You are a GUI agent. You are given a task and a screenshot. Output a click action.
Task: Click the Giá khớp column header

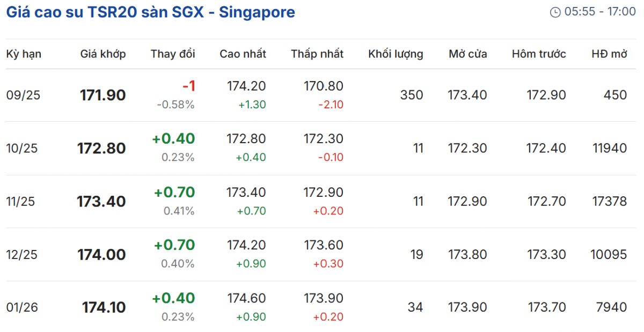tap(103, 54)
